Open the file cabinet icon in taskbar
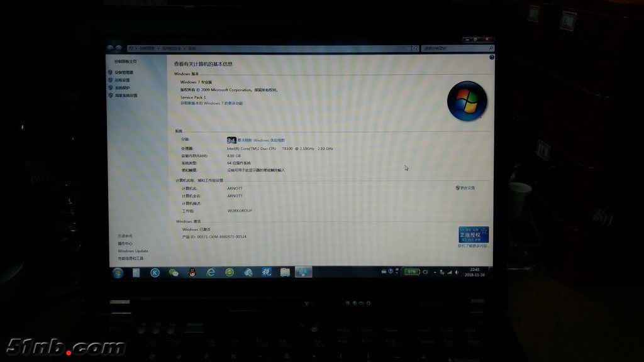 [x=285, y=272]
